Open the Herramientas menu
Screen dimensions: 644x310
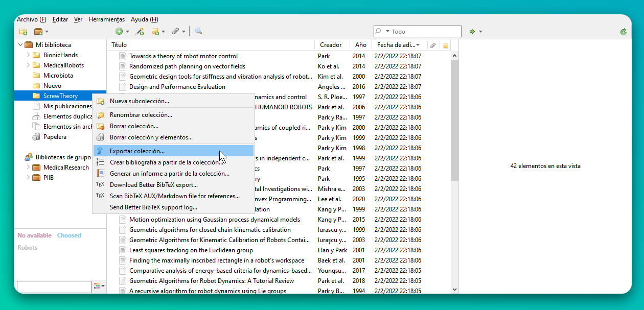[x=106, y=19]
